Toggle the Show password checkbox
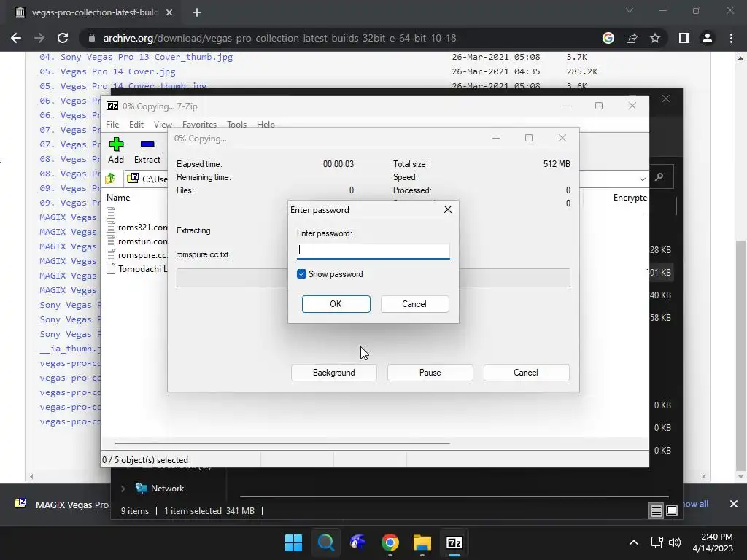The width and height of the screenshot is (747, 560). (301, 274)
